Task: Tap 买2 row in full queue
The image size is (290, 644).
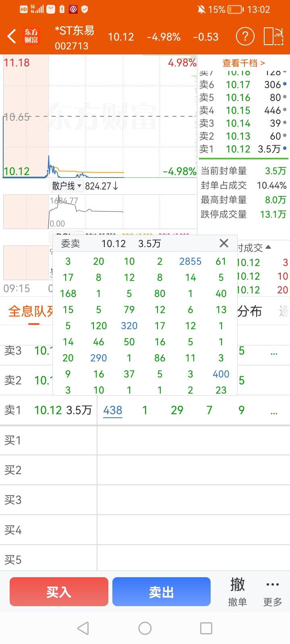Action: click(145, 470)
